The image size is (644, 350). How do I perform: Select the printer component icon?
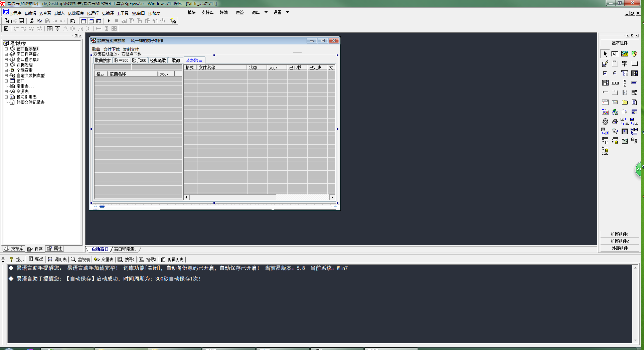point(615,122)
